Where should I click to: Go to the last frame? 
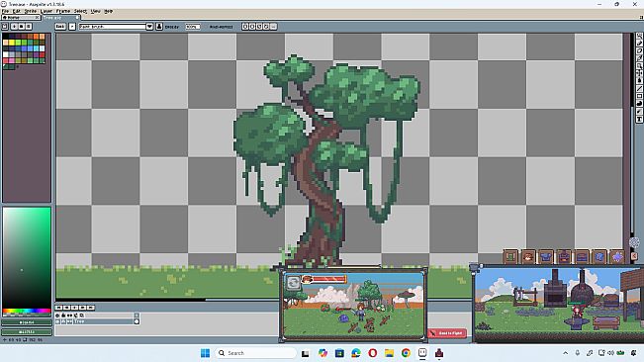[91, 308]
